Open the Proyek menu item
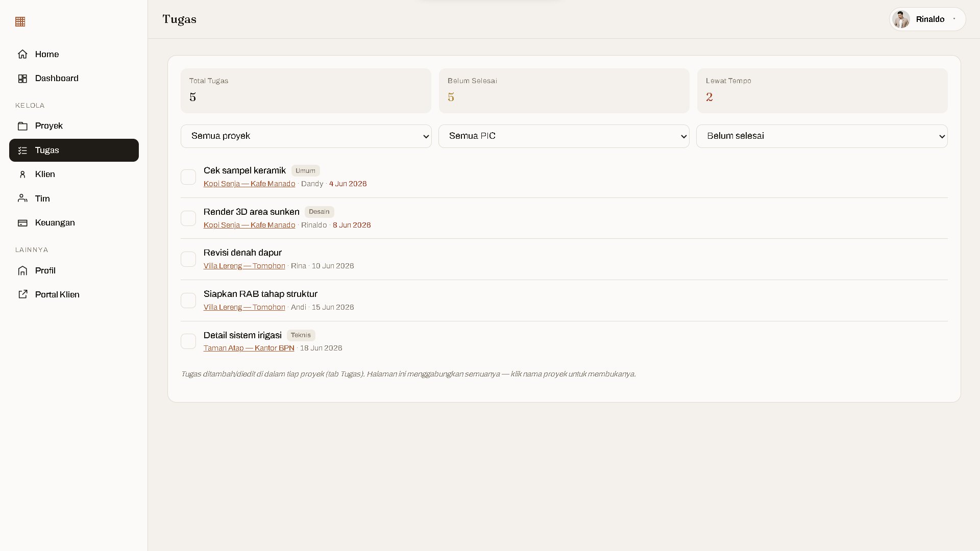This screenshot has width=980, height=551. [x=74, y=126]
